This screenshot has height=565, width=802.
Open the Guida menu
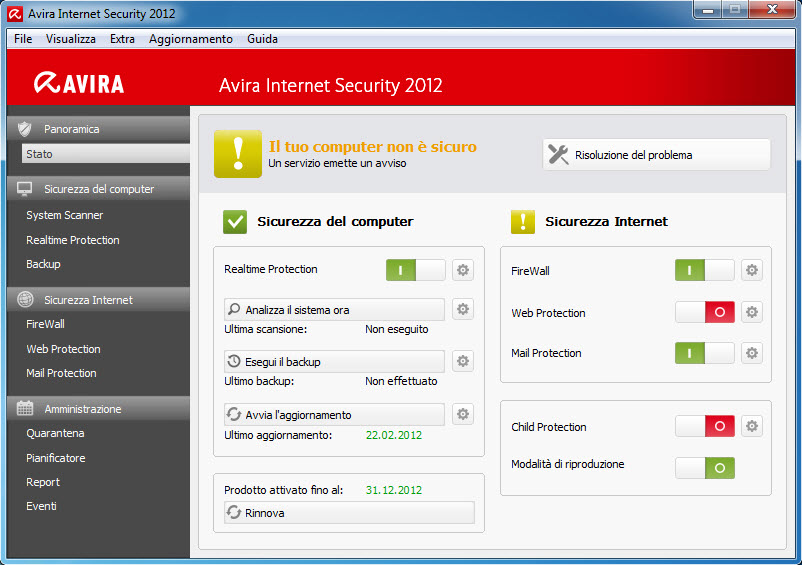262,39
